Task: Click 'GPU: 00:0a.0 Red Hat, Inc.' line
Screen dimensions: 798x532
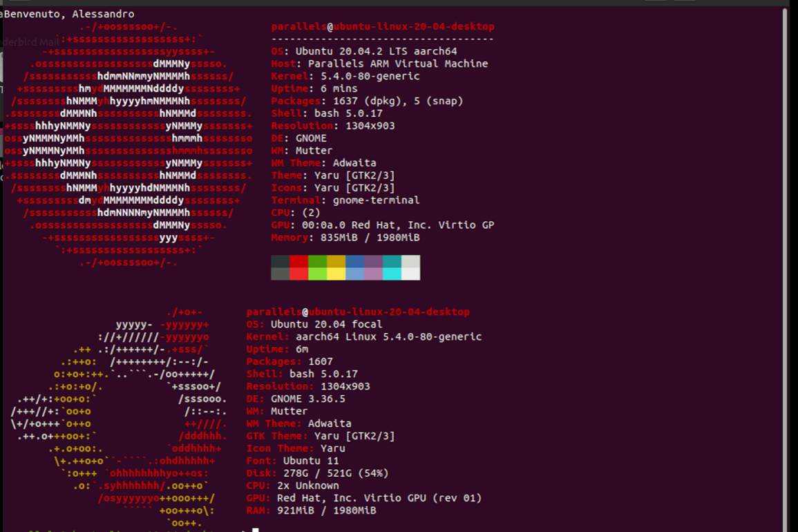Action: [x=383, y=225]
